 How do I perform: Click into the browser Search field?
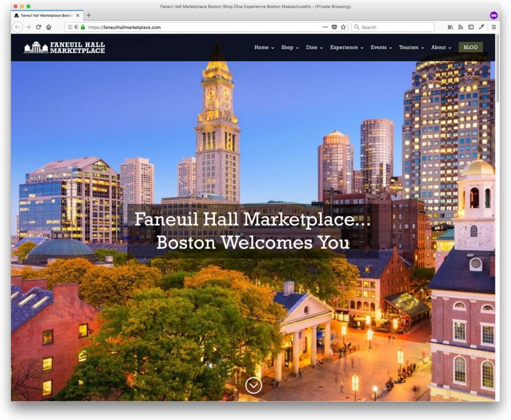pos(393,27)
